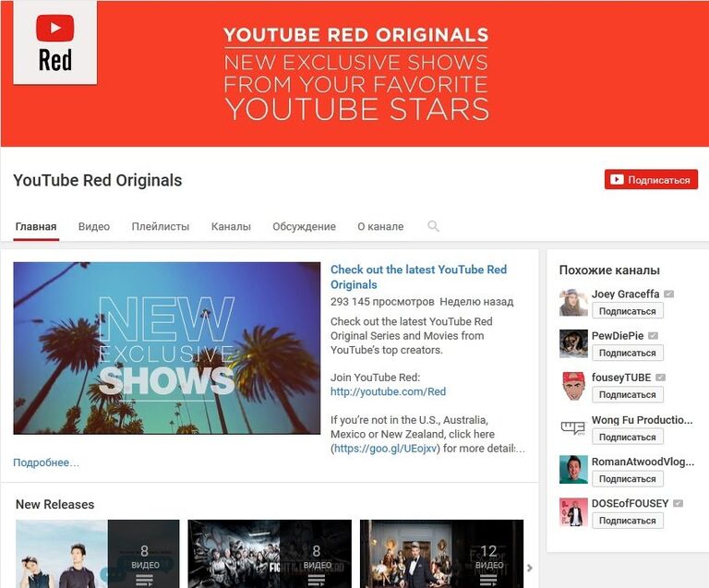
Task: Open second New Releases playlist, dark crowd
Action: (x=270, y=554)
